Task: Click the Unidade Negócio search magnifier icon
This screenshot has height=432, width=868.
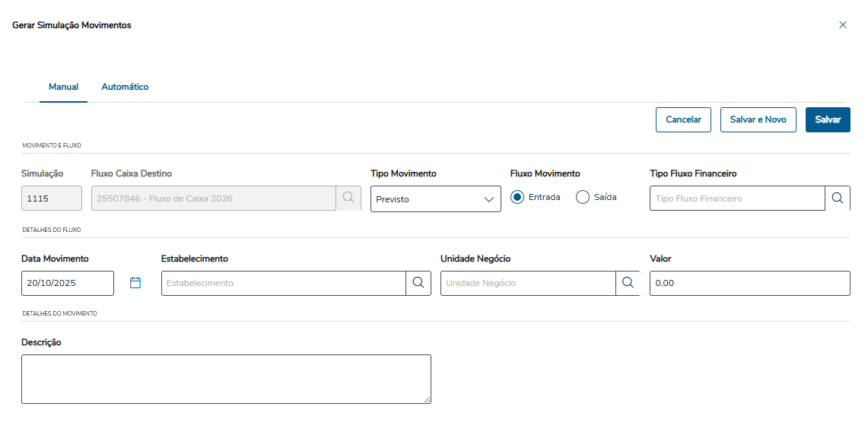Action: 628,283
